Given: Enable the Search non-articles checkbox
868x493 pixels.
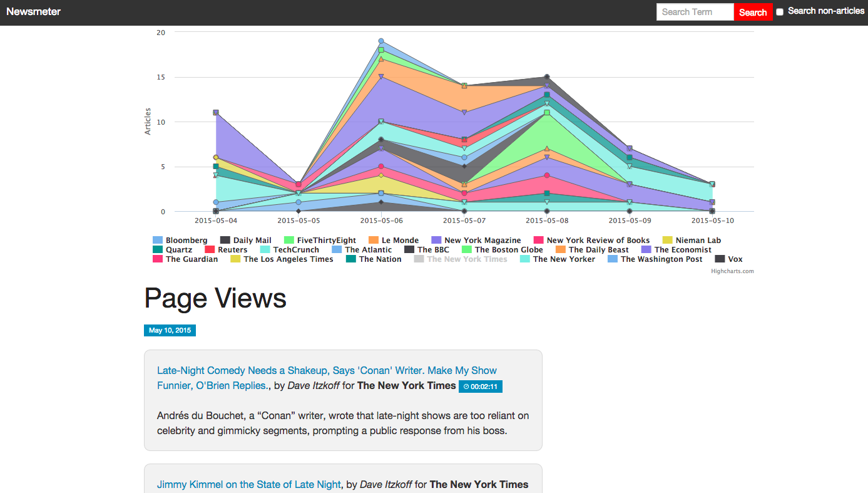Looking at the screenshot, I should coord(780,12).
